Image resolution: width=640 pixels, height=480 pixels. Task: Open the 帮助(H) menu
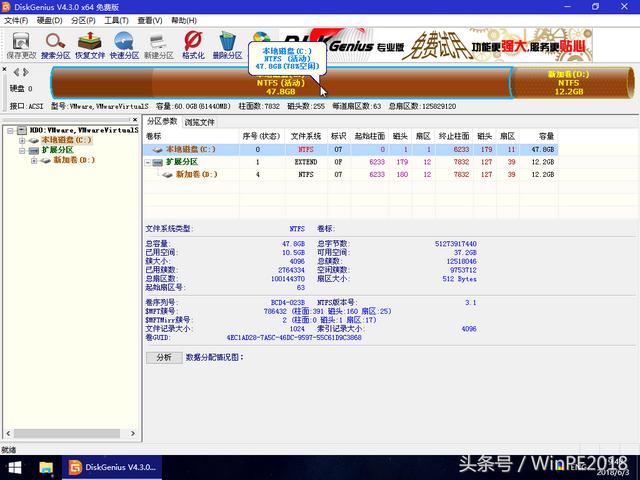pos(184,20)
